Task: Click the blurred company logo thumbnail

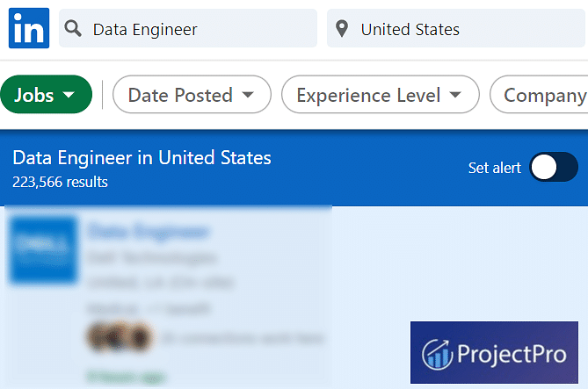Action: (44, 250)
